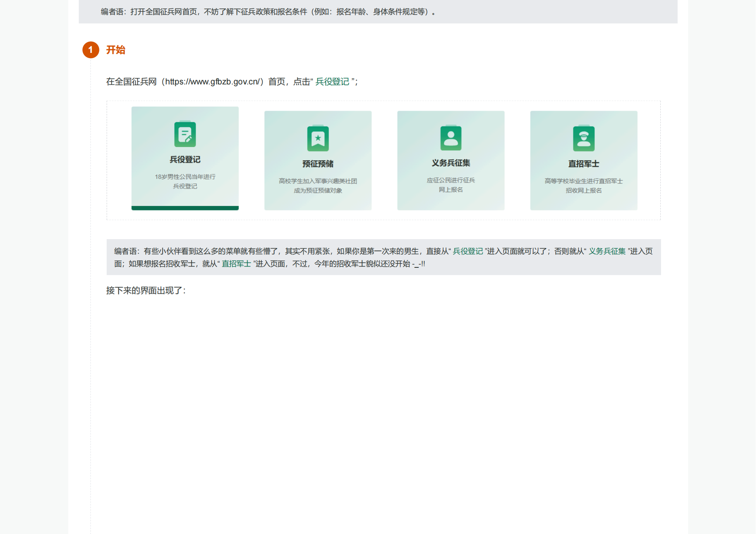756x534 pixels.
Task: Open the 义务兵征集 link in the editor note
Action: (x=606, y=251)
